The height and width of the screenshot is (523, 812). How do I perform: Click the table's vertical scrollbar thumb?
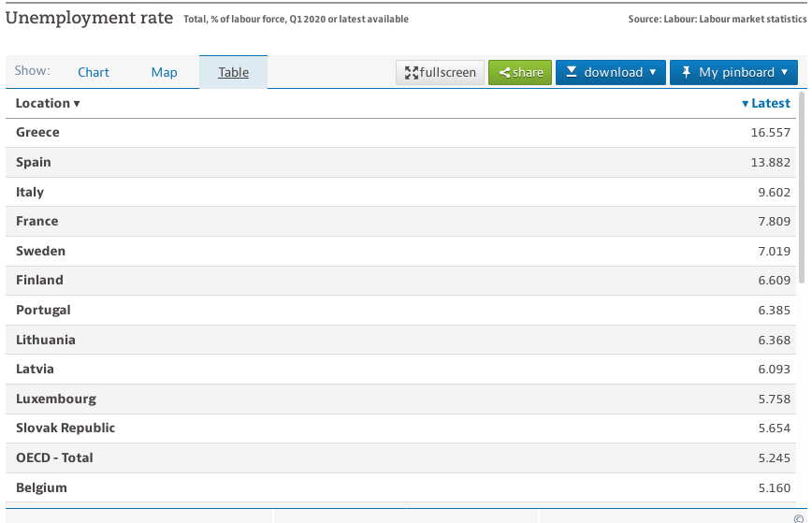tap(802, 187)
